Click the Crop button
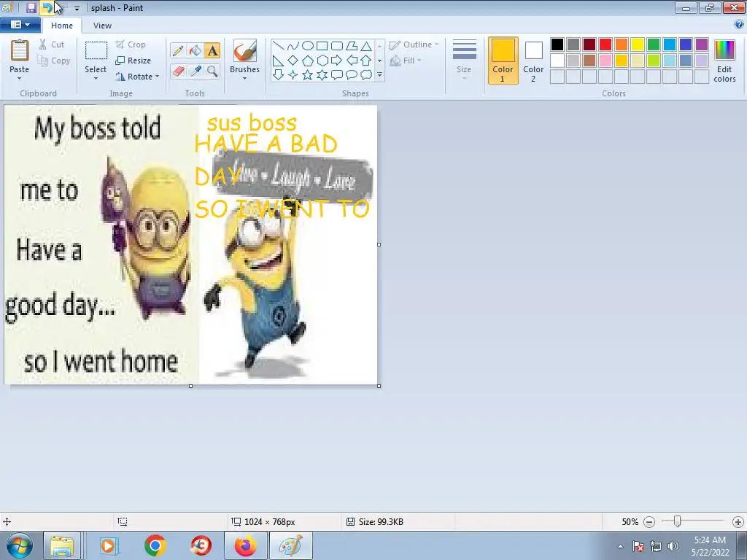Viewport: 747px width, 560px height. tap(131, 44)
